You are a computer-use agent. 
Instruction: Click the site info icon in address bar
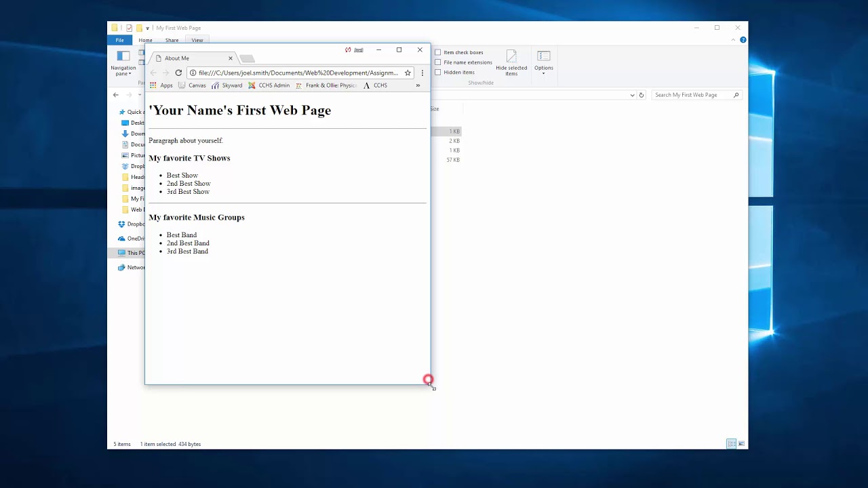click(x=193, y=73)
